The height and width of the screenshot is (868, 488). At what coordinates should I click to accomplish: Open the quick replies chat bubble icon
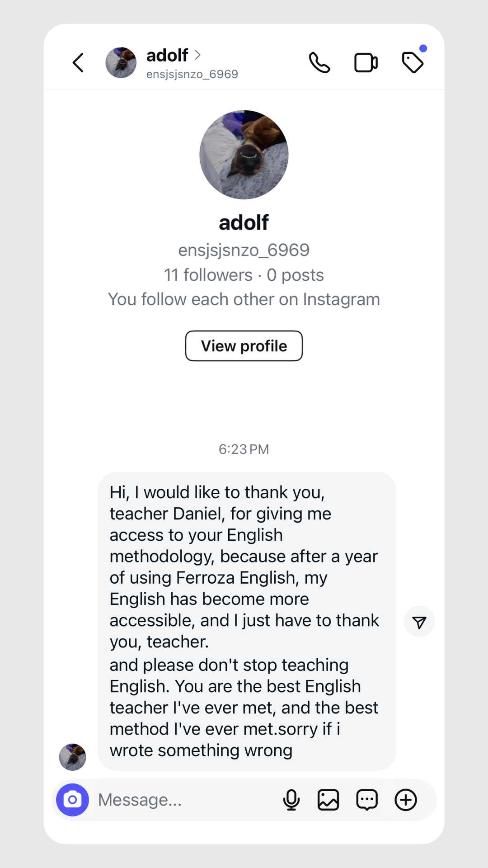367,800
